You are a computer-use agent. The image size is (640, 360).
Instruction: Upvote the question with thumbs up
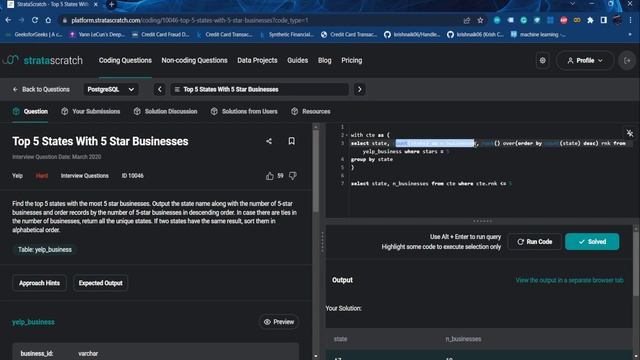(269, 176)
